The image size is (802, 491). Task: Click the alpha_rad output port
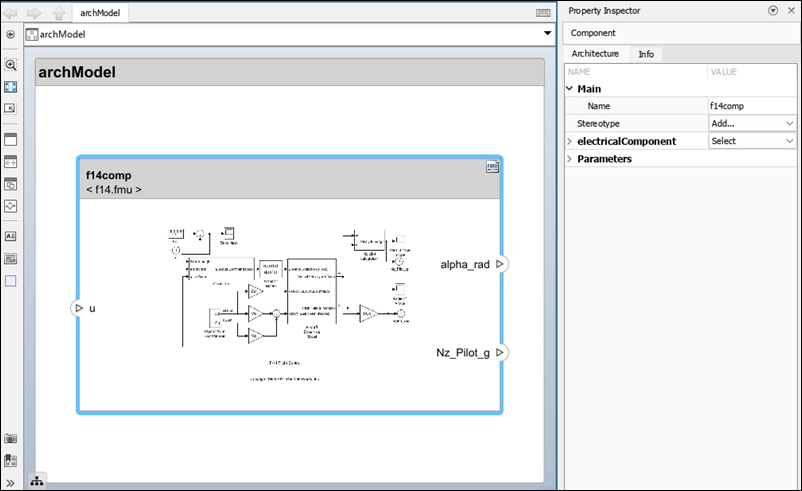point(501,264)
